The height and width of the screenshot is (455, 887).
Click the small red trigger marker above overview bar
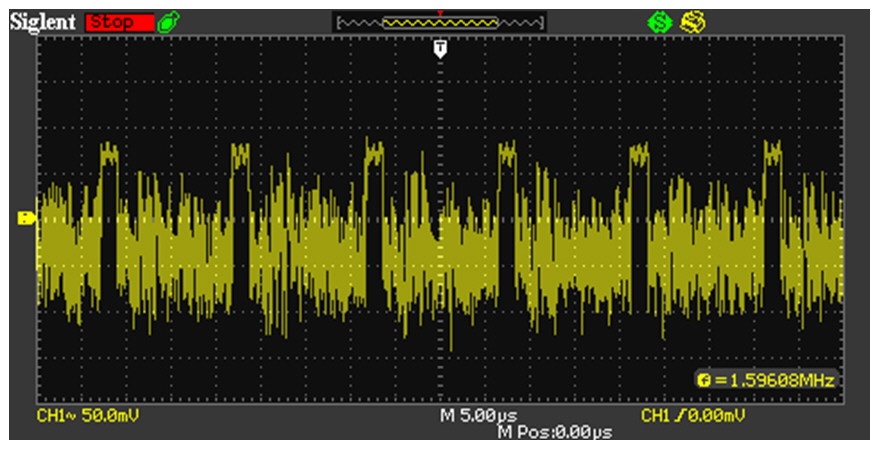tap(440, 12)
